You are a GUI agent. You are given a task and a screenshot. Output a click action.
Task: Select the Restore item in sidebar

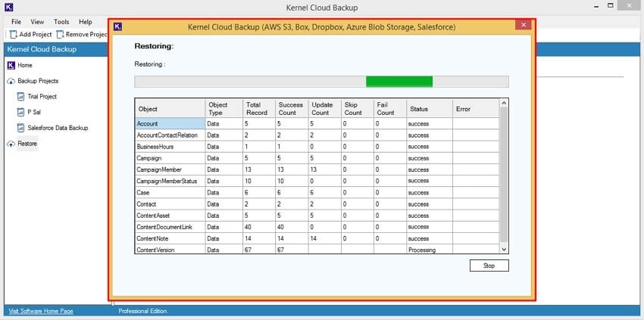coord(27,144)
